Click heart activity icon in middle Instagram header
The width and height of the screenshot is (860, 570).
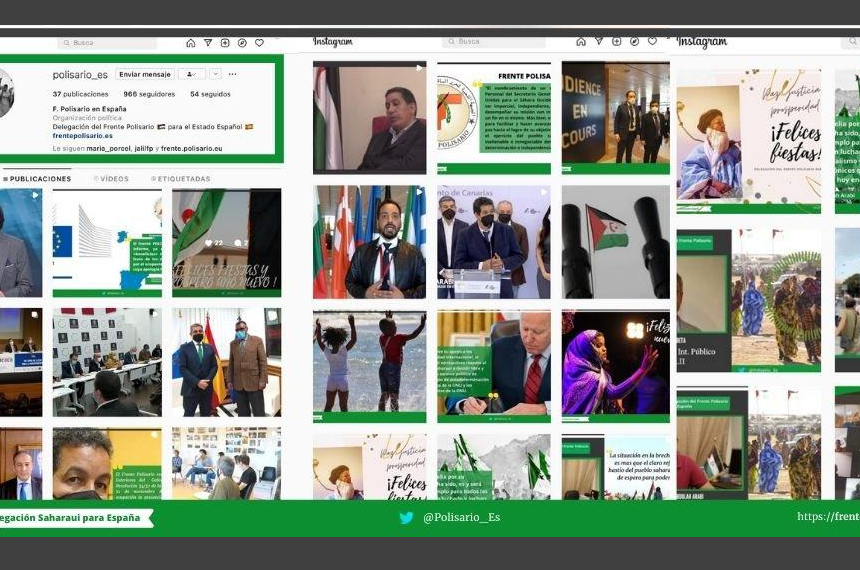click(x=652, y=42)
